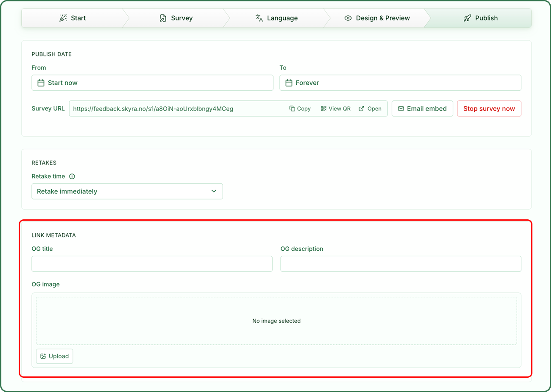Click the eye icon on Design & Preview
The height and width of the screenshot is (392, 551).
tap(348, 18)
